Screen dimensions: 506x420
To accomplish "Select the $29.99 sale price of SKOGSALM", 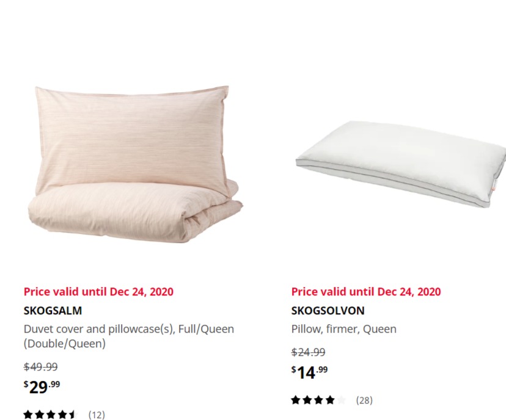I will pos(42,387).
